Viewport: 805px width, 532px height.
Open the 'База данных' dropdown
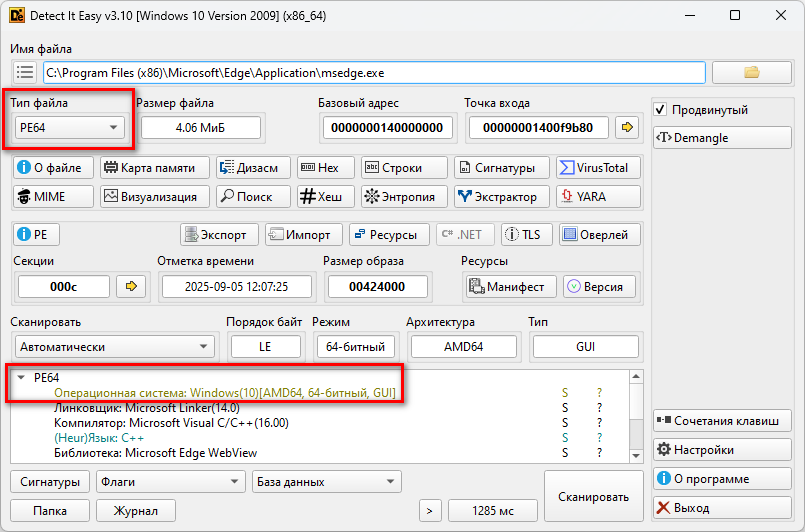click(x=327, y=482)
